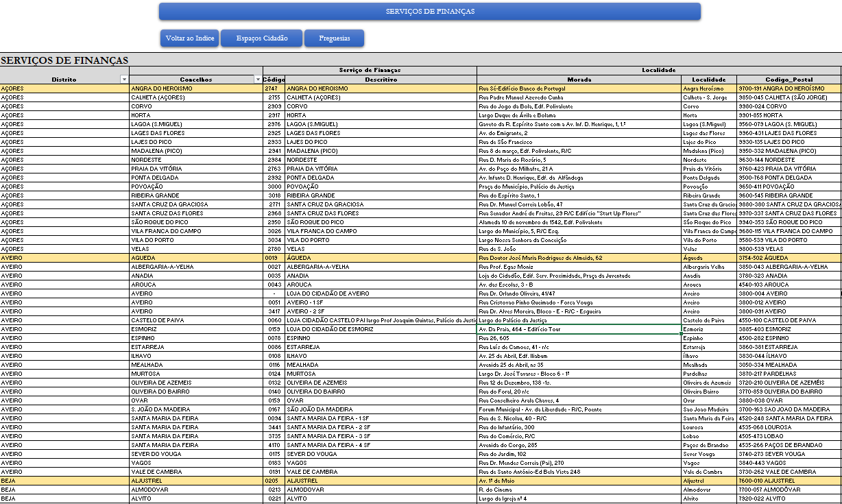Click the VALE DE CAMBRA descritivo cell
This screenshot has width=842, height=504.
381,472
